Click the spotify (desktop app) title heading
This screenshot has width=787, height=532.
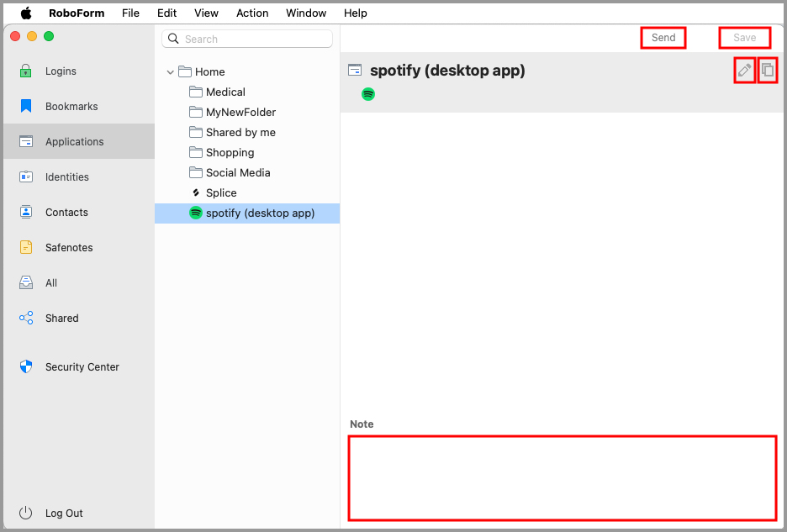click(447, 71)
